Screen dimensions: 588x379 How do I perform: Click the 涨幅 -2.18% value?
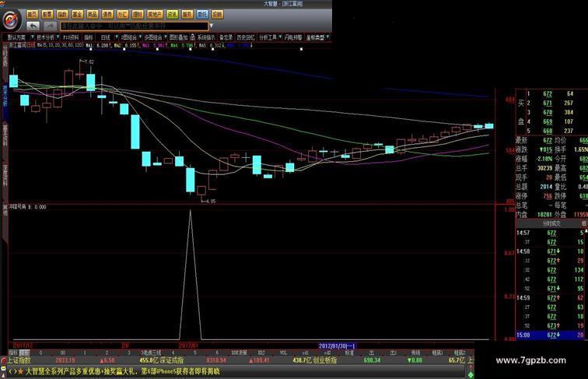click(x=544, y=159)
